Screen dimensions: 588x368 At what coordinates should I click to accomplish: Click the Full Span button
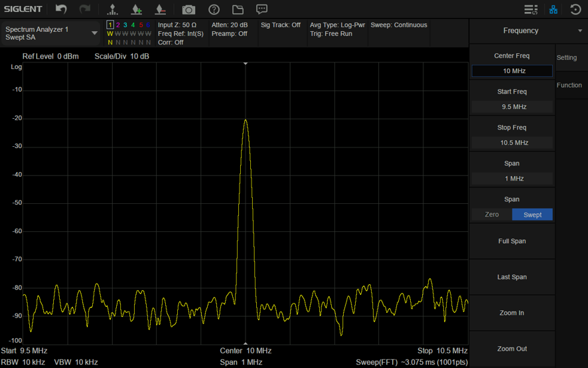coord(512,241)
